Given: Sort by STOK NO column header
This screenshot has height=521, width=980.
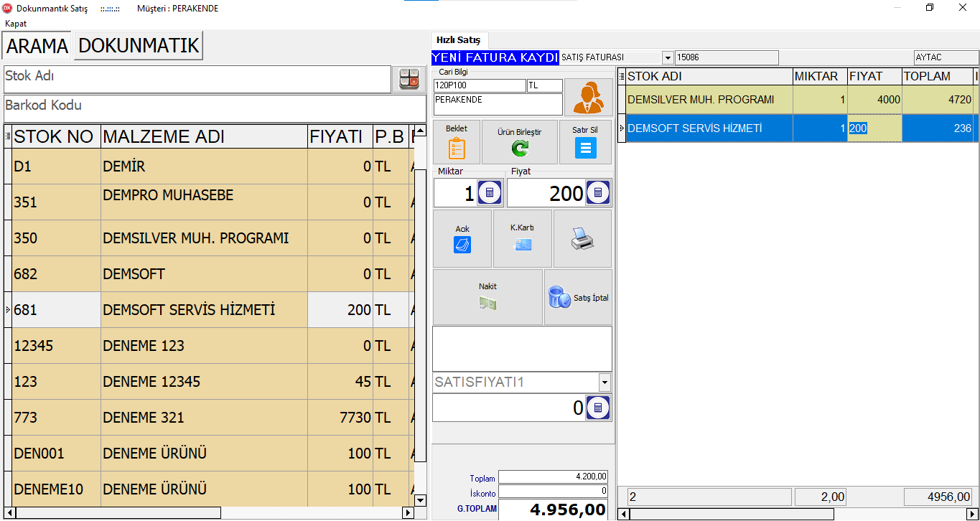Looking at the screenshot, I should coord(55,136).
